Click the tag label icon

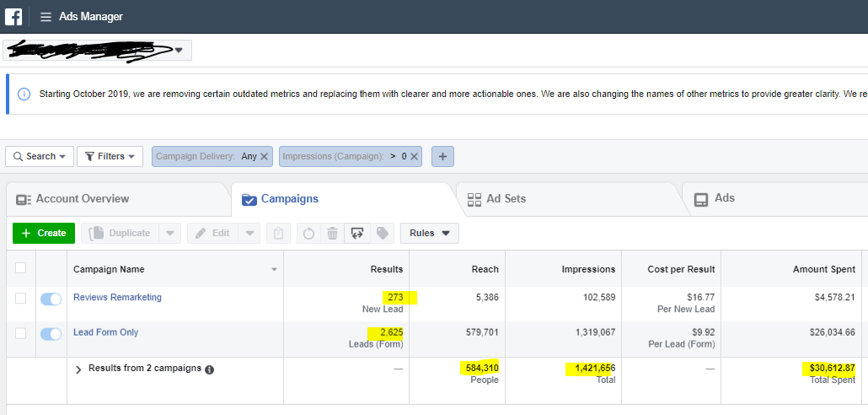point(383,234)
